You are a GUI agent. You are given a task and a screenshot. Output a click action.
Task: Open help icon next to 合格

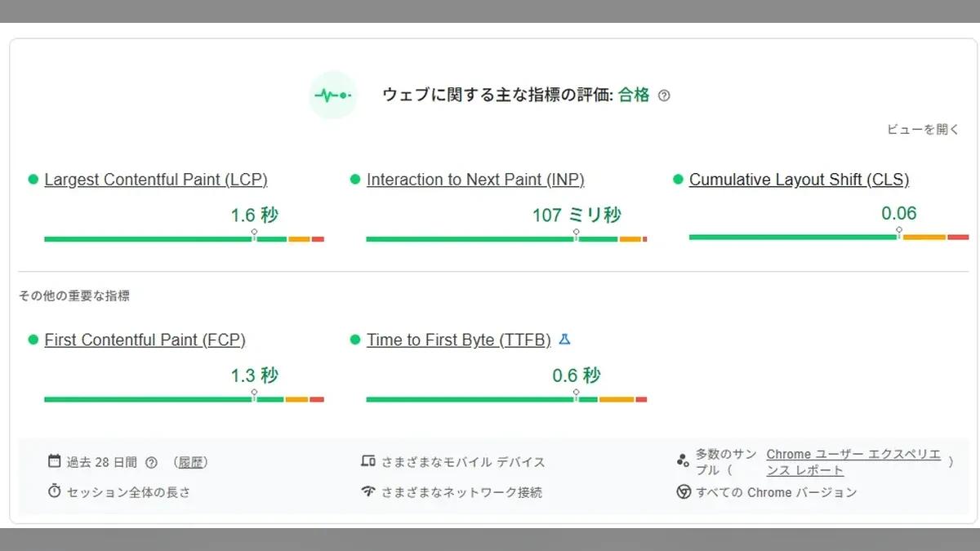click(x=664, y=96)
